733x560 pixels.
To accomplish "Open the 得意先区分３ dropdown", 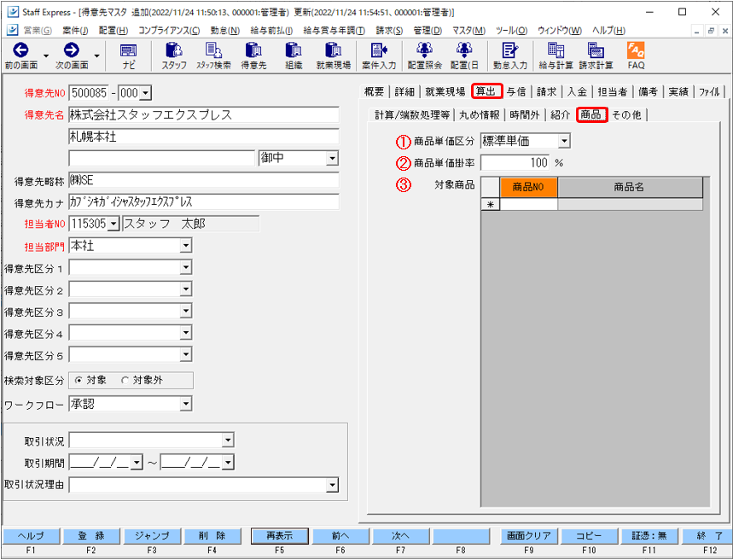I will [185, 311].
